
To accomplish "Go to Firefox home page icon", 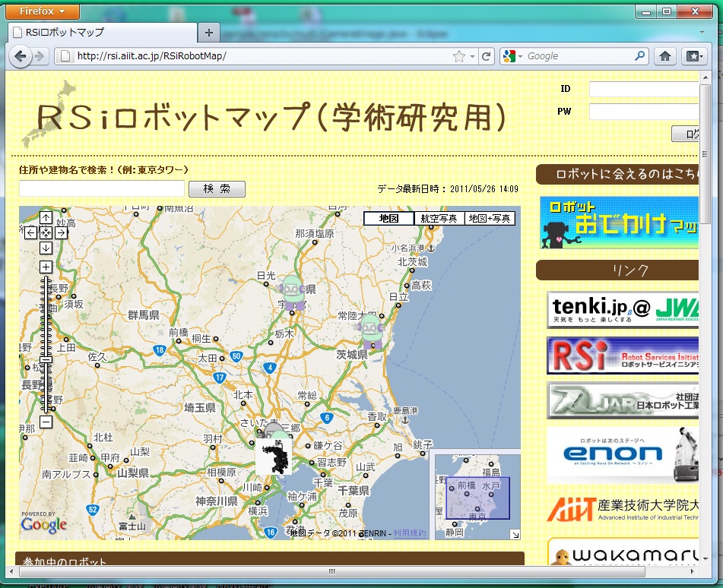I will (x=664, y=56).
